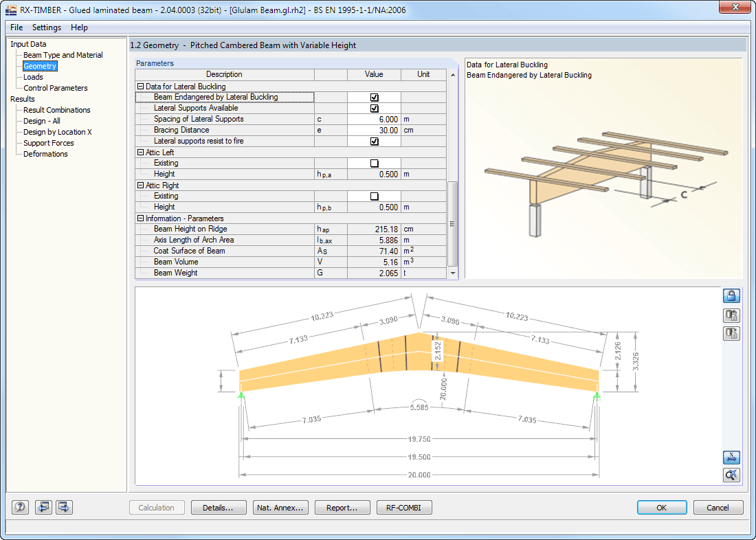Open the File menu

click(16, 27)
